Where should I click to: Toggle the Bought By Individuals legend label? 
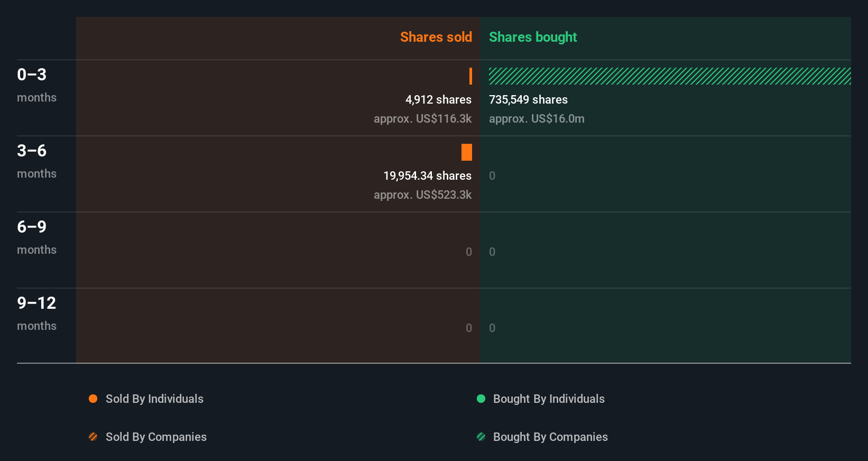[x=549, y=399]
